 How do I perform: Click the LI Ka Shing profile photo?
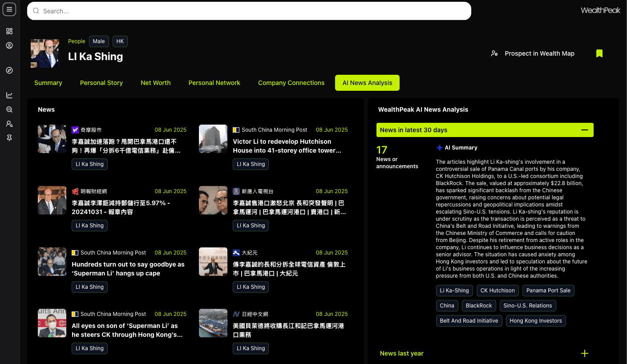click(45, 53)
